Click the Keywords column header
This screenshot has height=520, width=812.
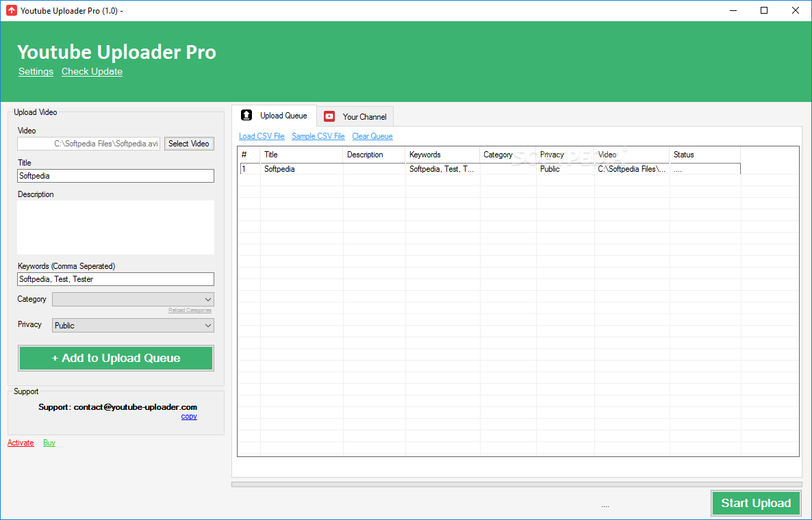442,155
